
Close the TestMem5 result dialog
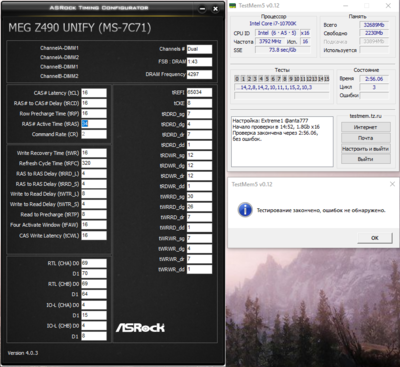pos(392,184)
